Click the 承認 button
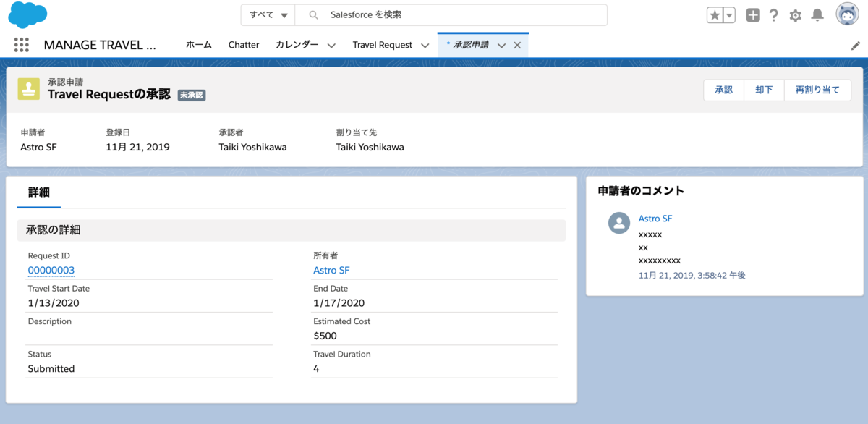Viewport: 868px width, 424px height. point(724,90)
